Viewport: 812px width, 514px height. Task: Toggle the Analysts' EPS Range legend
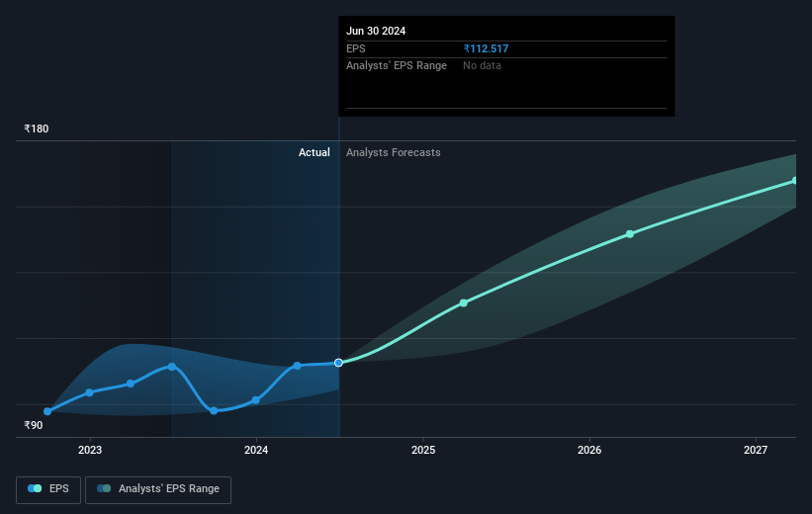[158, 489]
